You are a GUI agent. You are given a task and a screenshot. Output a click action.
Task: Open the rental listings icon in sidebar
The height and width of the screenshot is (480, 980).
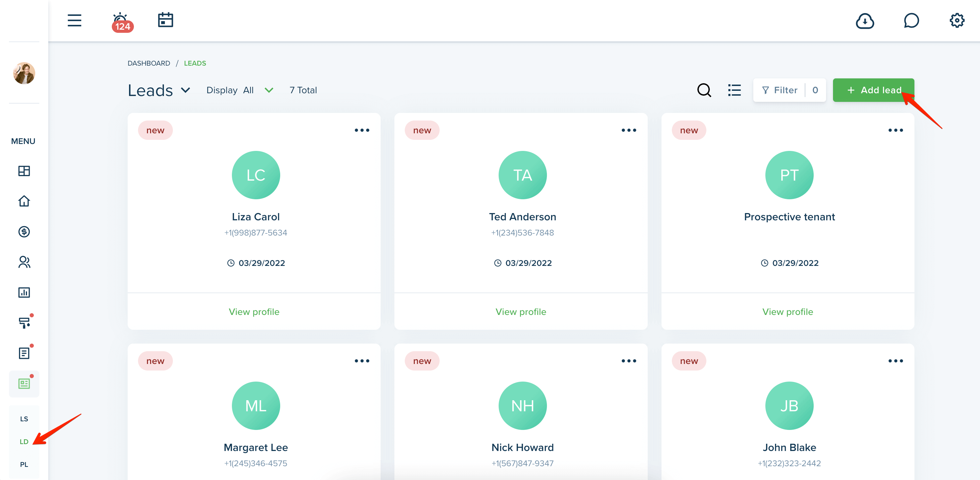point(24,383)
